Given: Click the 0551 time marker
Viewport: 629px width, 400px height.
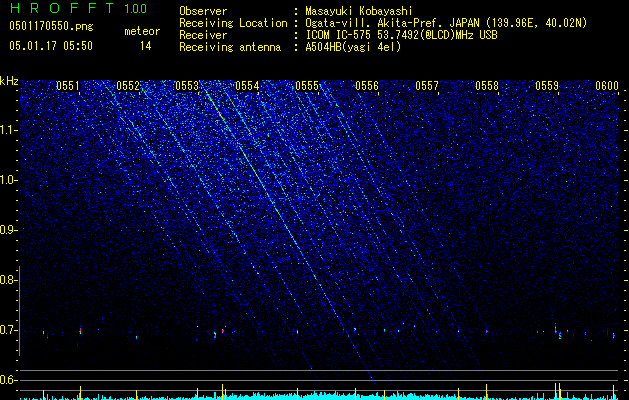Looking at the screenshot, I should 67,85.
